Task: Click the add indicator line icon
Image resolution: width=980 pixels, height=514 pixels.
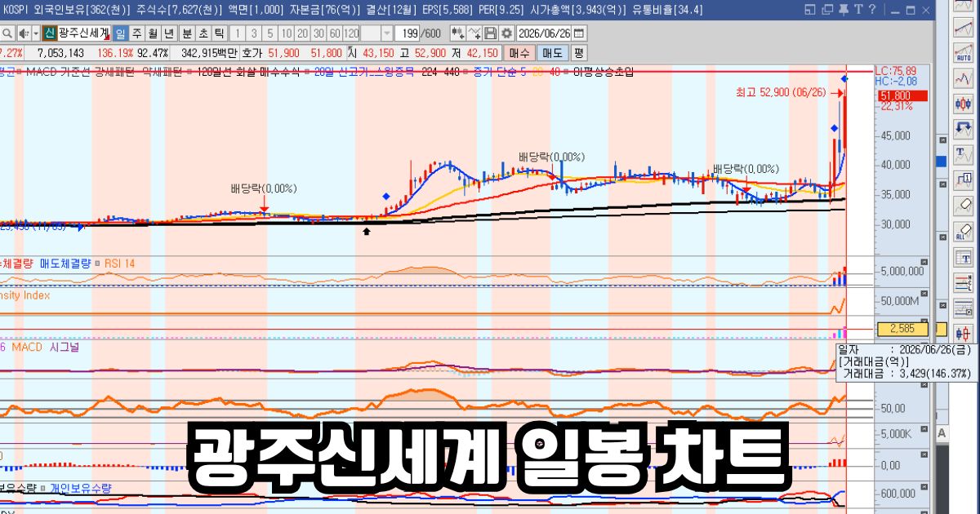Action: [474, 33]
